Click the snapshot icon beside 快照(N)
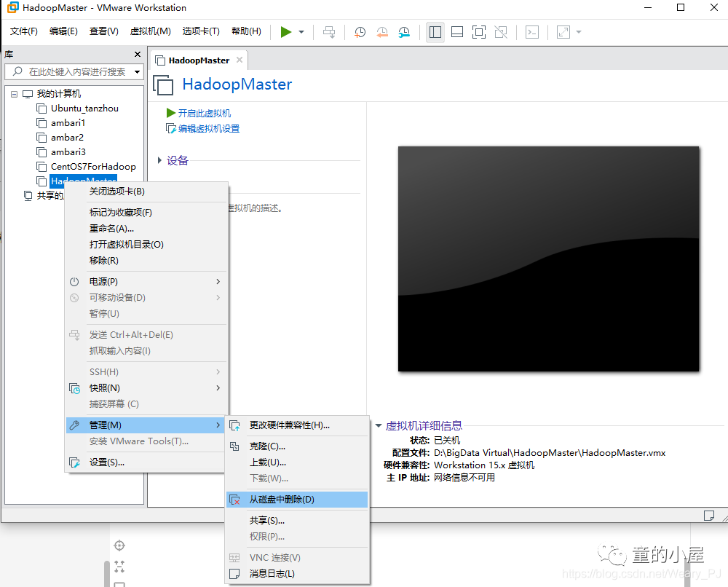 pyautogui.click(x=74, y=387)
